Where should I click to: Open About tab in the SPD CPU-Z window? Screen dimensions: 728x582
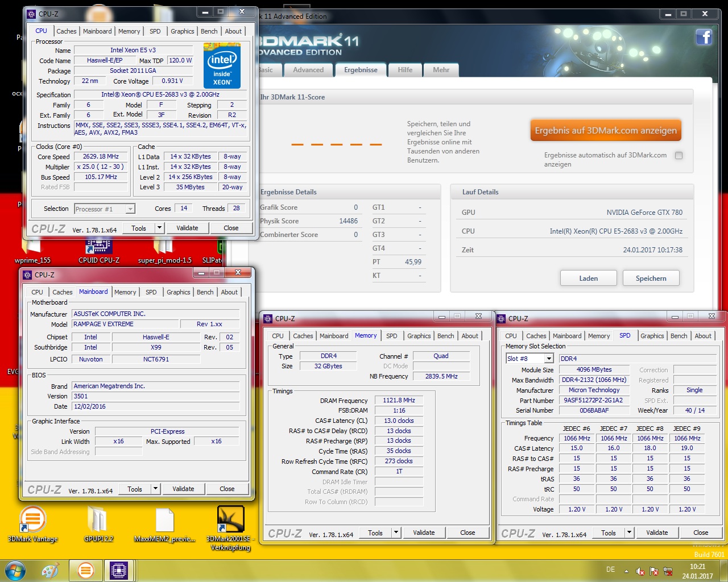(x=703, y=336)
